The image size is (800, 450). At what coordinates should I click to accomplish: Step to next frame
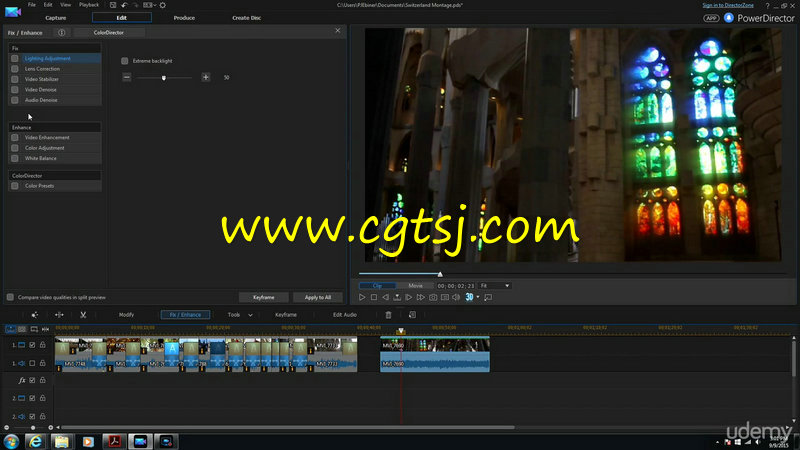click(409, 297)
